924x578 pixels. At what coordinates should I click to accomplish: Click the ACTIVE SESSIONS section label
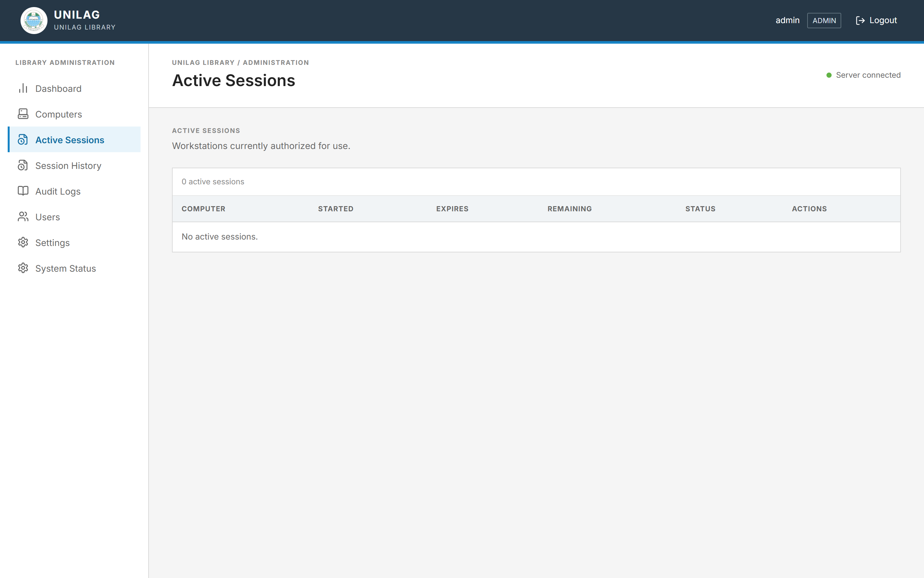coord(206,130)
